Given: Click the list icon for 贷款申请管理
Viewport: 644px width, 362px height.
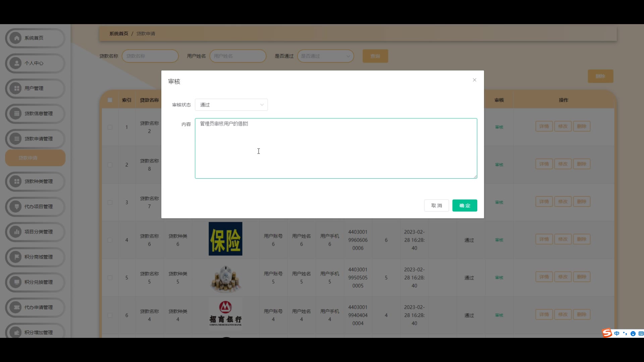Looking at the screenshot, I should 16,138.
